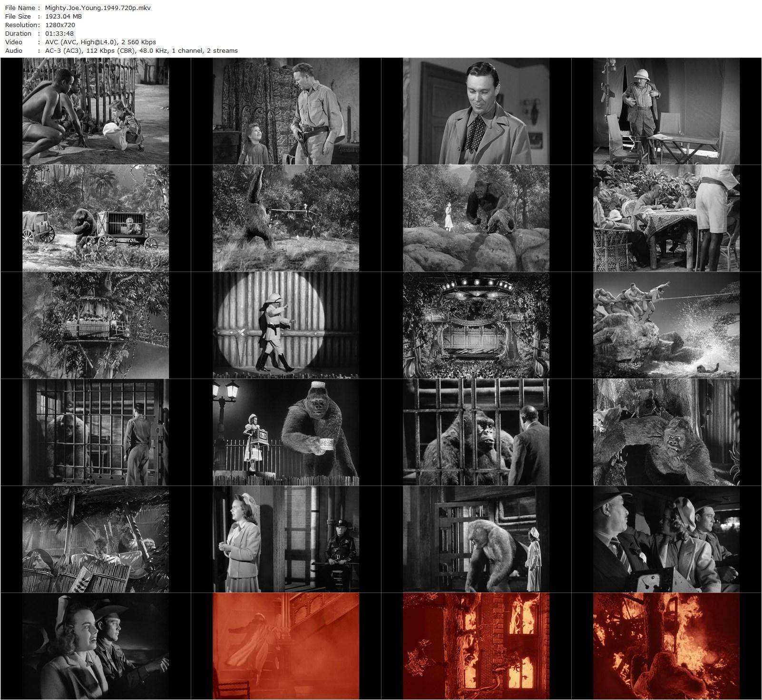Open frame of woman facing gorilla on rocks

pyautogui.click(x=476, y=218)
